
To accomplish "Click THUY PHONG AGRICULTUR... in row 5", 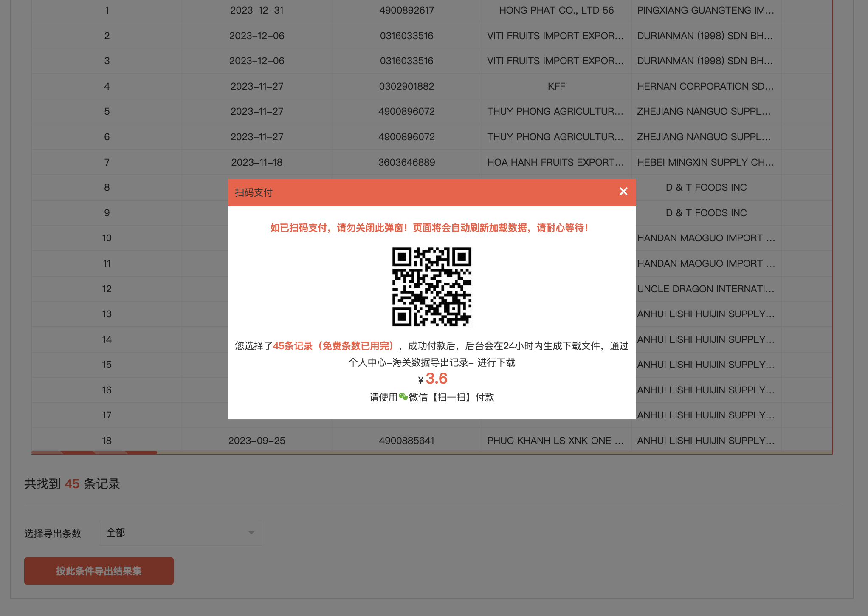I will point(555,111).
